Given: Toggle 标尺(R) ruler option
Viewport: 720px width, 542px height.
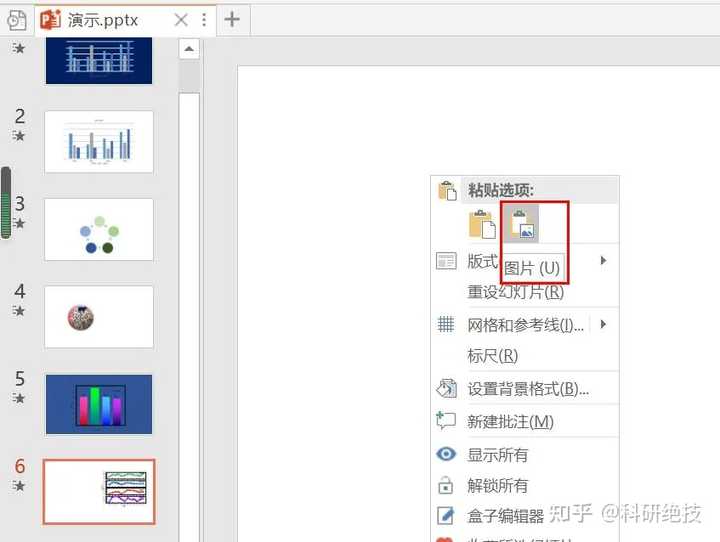Looking at the screenshot, I should (493, 356).
